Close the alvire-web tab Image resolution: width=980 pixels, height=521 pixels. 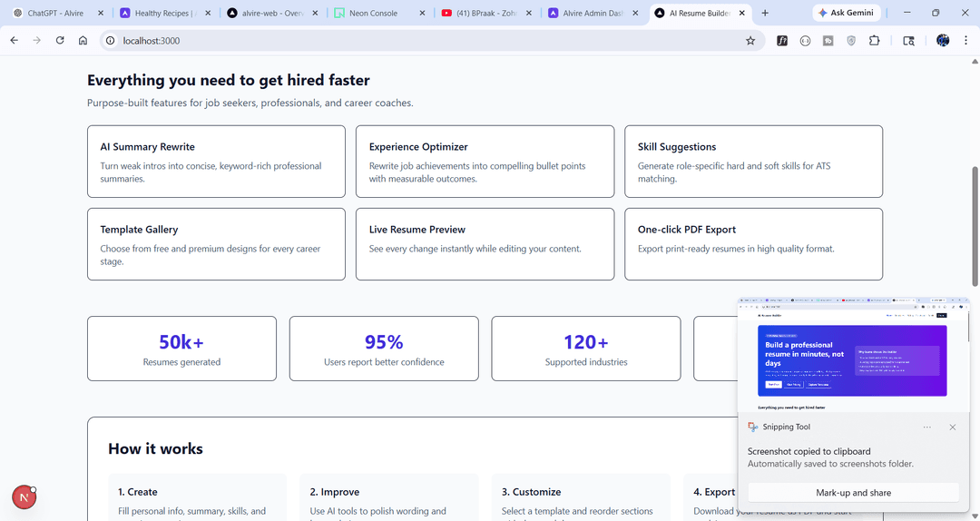[x=315, y=13]
